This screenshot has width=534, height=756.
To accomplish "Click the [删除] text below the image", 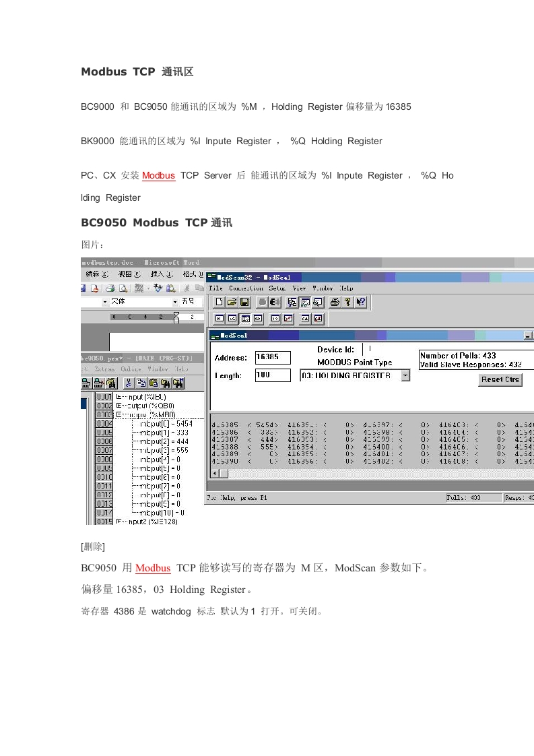I will pyautogui.click(x=93, y=546).
